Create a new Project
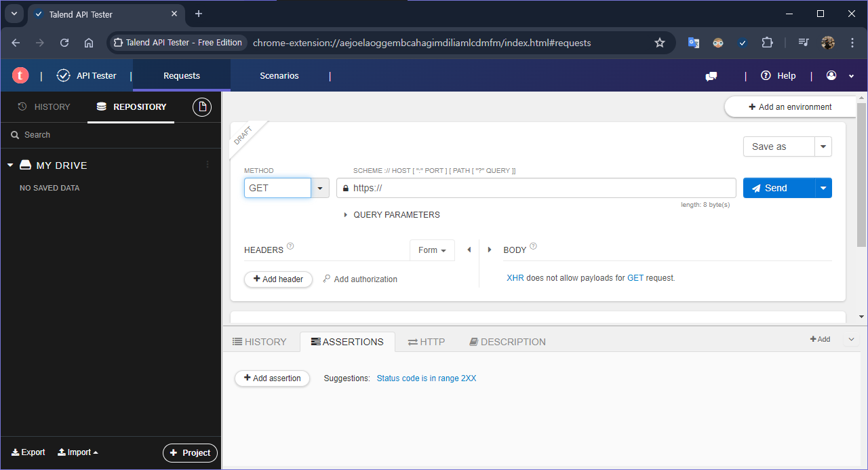Viewport: 868px width, 470px height. [x=190, y=453]
